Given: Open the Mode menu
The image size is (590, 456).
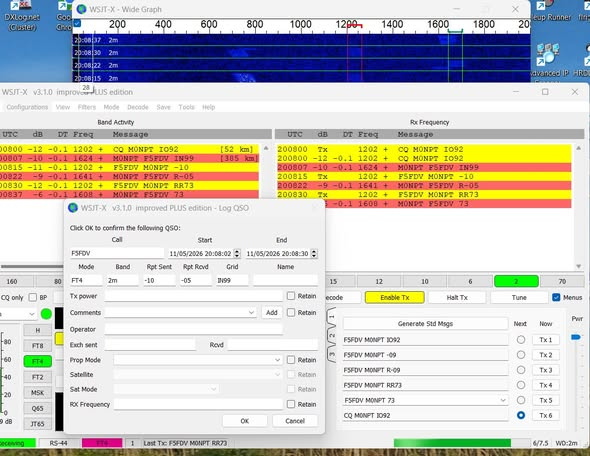Looking at the screenshot, I should (x=111, y=107).
